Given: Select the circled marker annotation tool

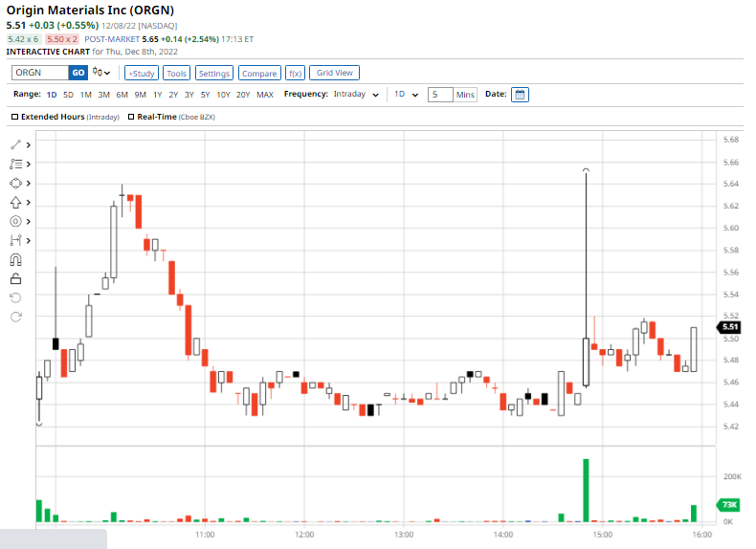Looking at the screenshot, I should [x=16, y=221].
